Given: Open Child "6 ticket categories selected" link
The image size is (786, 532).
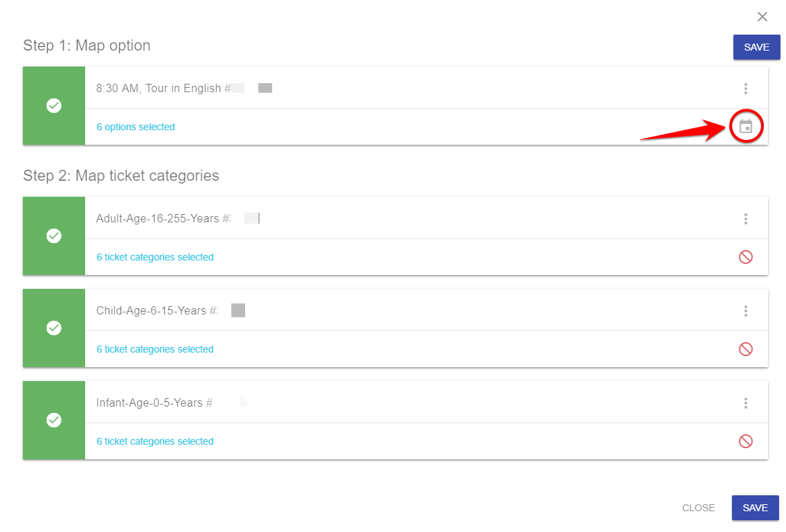Looking at the screenshot, I should tap(155, 349).
